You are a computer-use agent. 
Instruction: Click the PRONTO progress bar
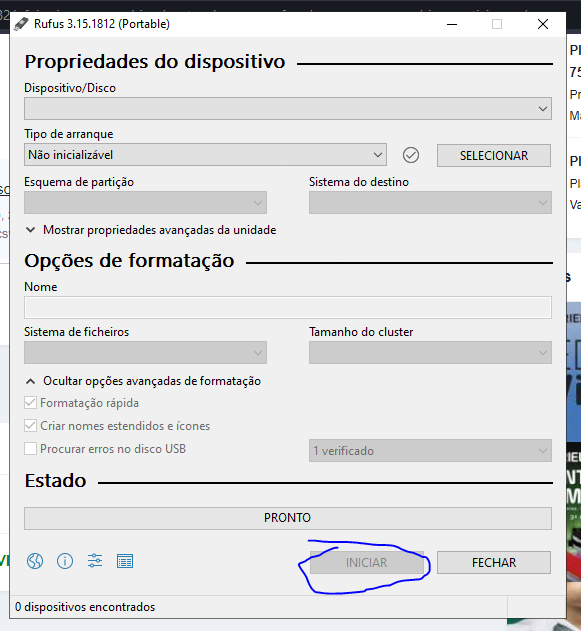288,518
